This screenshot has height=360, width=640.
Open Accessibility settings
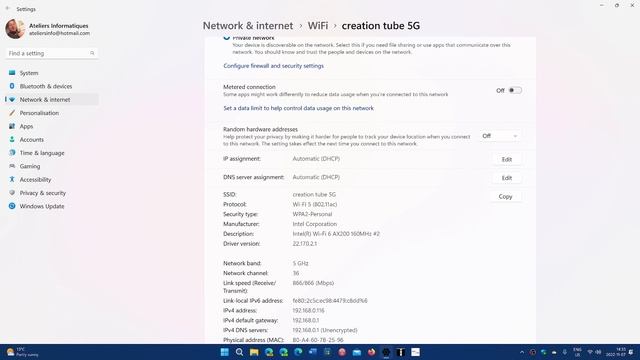point(35,180)
